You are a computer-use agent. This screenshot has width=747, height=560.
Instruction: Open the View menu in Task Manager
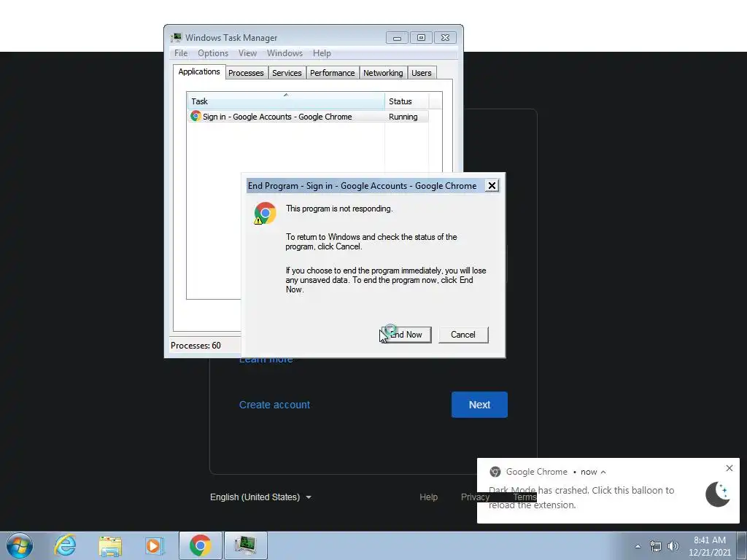(247, 53)
